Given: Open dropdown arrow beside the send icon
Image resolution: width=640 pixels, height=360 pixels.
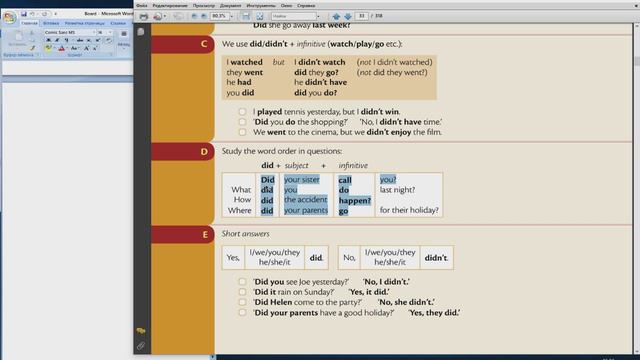Looking at the screenshot, I should click(164, 16).
